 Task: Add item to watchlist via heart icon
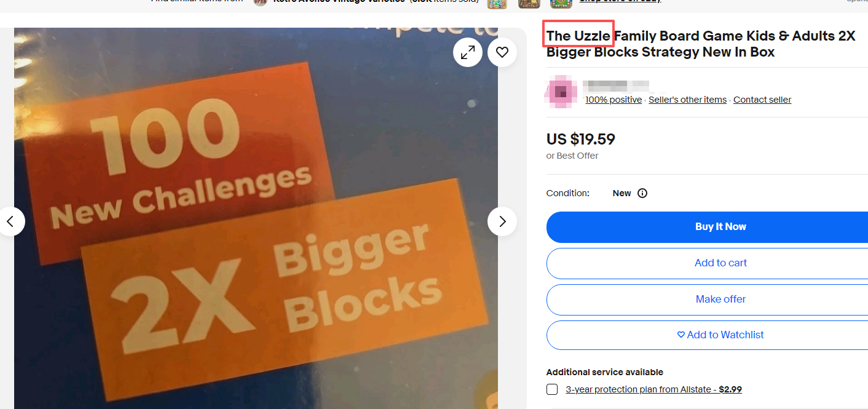502,52
